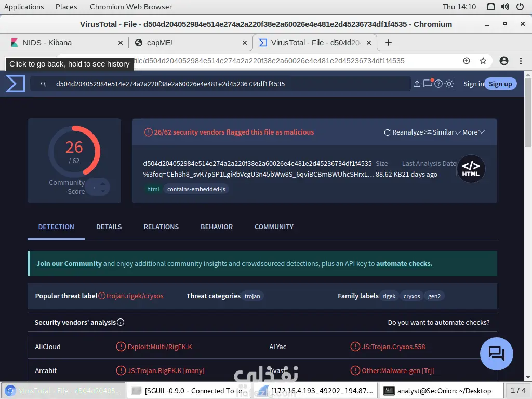Upload a file using the upload icon

(x=417, y=84)
